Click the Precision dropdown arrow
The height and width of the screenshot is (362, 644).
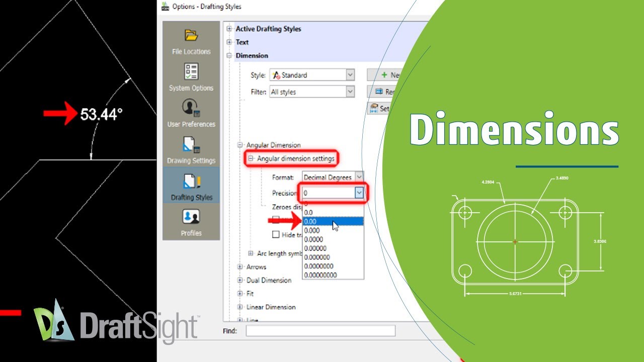pyautogui.click(x=359, y=193)
